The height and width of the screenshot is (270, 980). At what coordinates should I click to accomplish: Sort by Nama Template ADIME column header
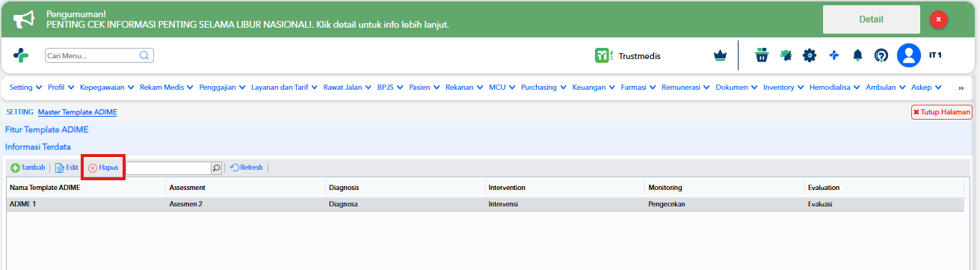86,188
